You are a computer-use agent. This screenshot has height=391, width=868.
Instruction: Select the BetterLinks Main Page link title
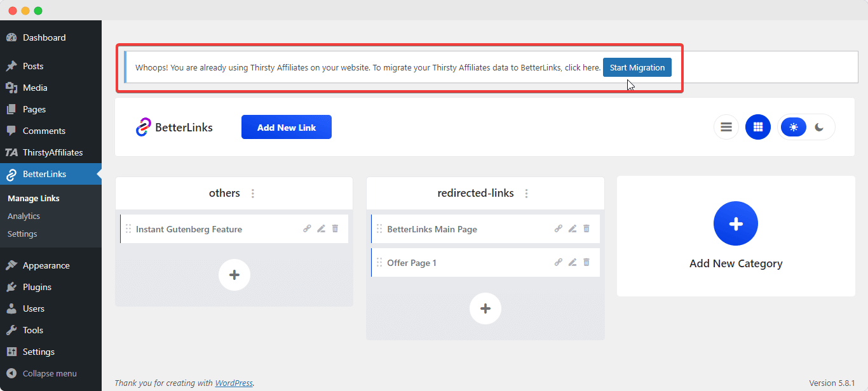click(432, 229)
